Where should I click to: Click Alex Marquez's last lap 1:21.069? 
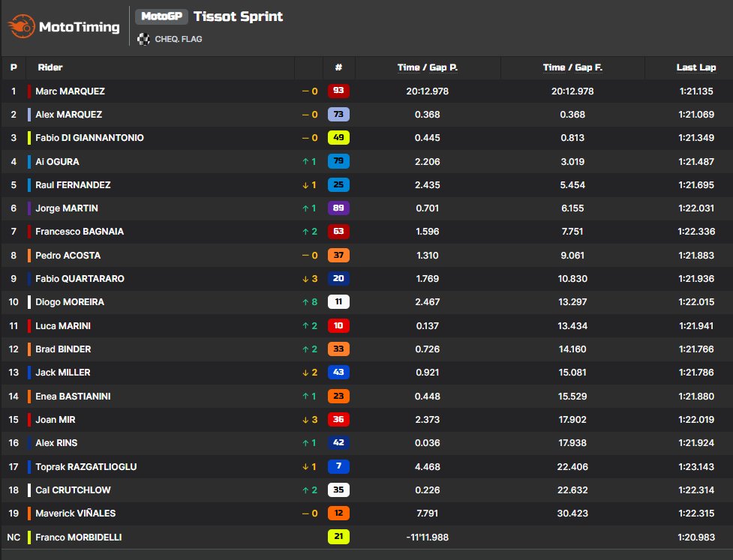[696, 115]
